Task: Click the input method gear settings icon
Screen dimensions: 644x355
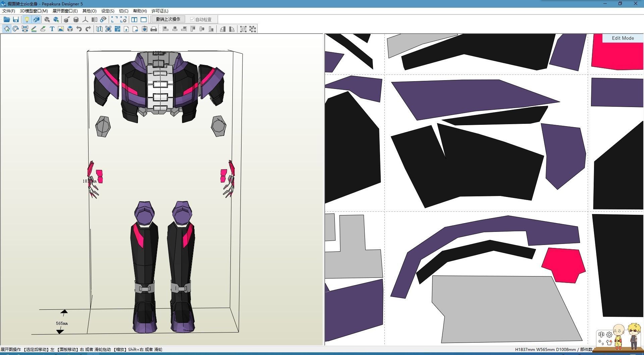Action: [609, 335]
